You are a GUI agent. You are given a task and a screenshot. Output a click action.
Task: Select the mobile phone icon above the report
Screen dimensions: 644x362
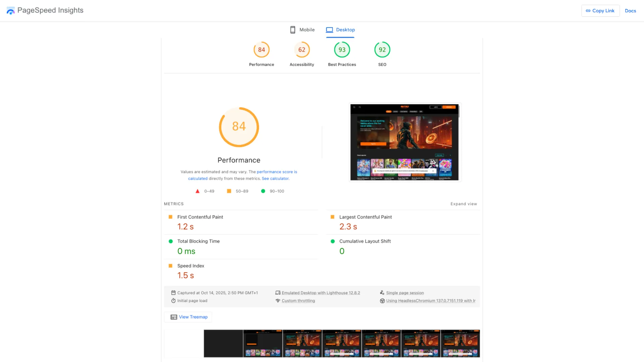tap(292, 29)
